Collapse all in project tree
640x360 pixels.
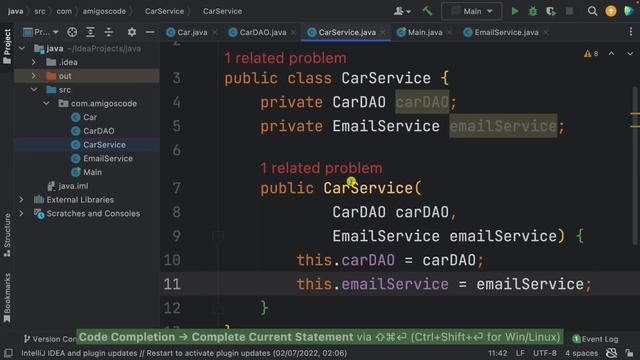click(x=109, y=32)
